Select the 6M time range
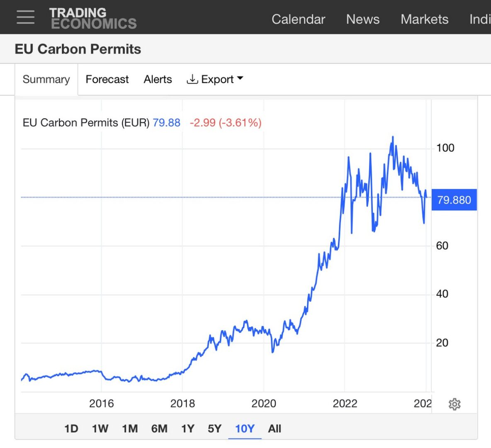Screen dimensions: 491x448 coord(159,429)
